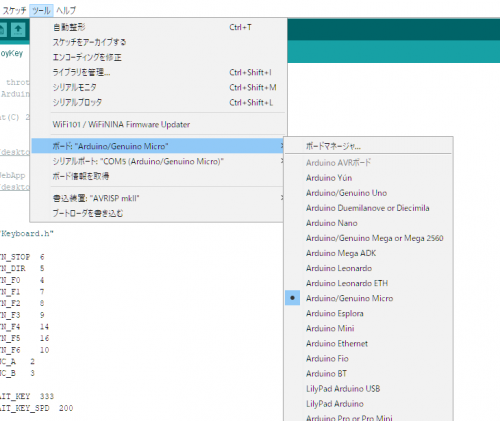Select Arduino Leonardo board
500x421 pixels.
point(368,268)
